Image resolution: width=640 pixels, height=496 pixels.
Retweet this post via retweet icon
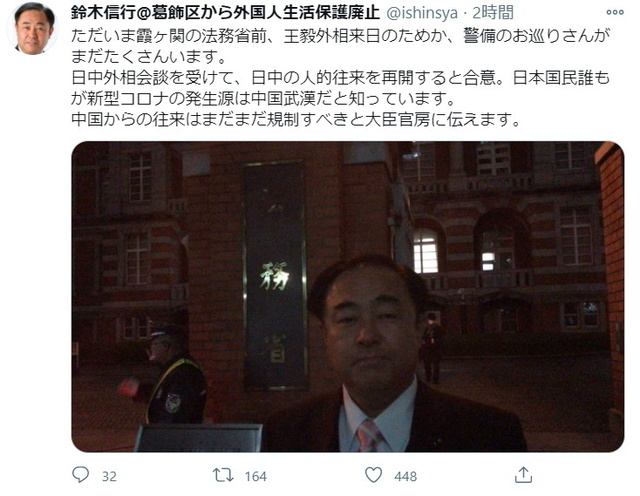223,475
